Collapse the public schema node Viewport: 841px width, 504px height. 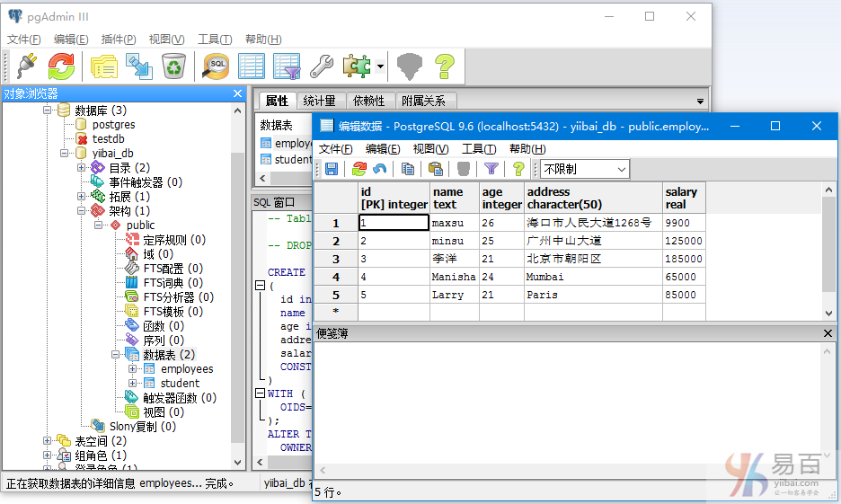(x=99, y=225)
